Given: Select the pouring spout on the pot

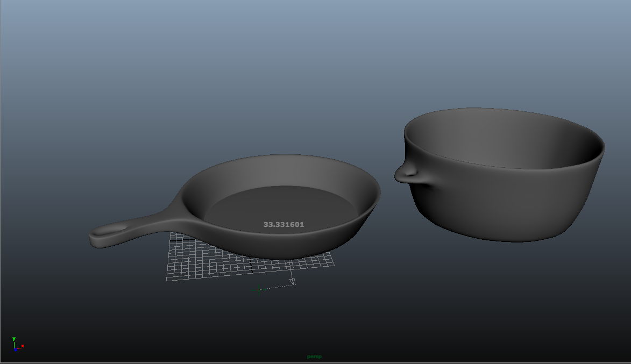Looking at the screenshot, I should click(x=407, y=173).
